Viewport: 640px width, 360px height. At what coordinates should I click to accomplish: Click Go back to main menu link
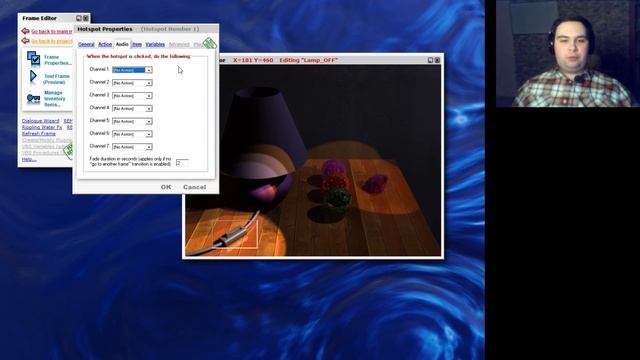tap(52, 31)
